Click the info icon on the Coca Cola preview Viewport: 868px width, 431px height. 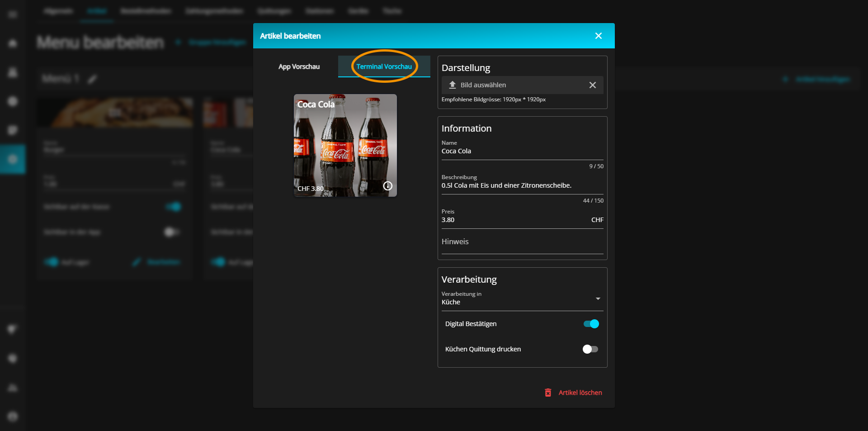click(x=388, y=186)
